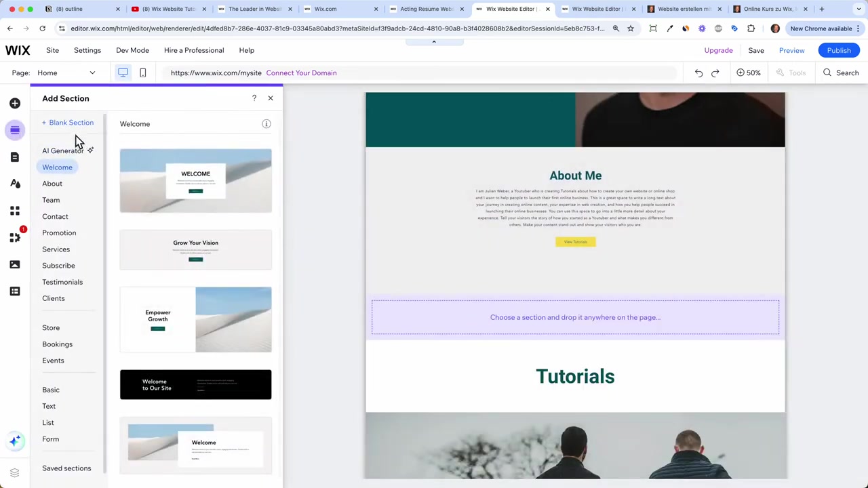Select the Store section category

click(51, 328)
